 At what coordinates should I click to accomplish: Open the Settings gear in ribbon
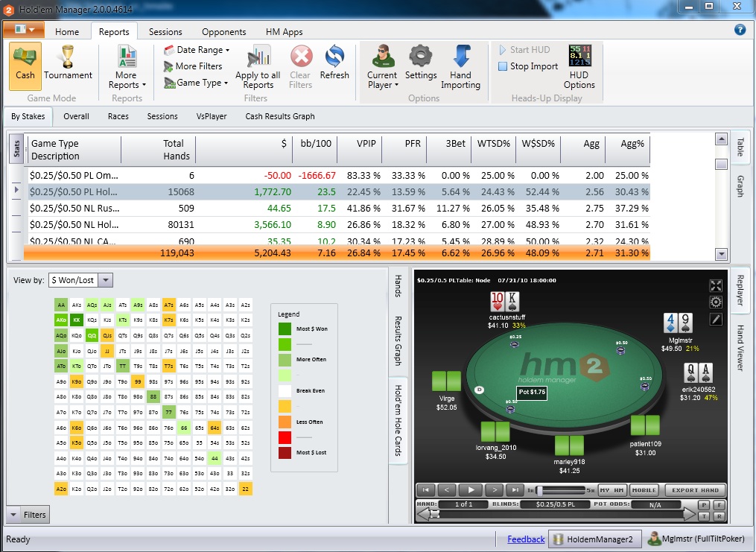pyautogui.click(x=421, y=56)
